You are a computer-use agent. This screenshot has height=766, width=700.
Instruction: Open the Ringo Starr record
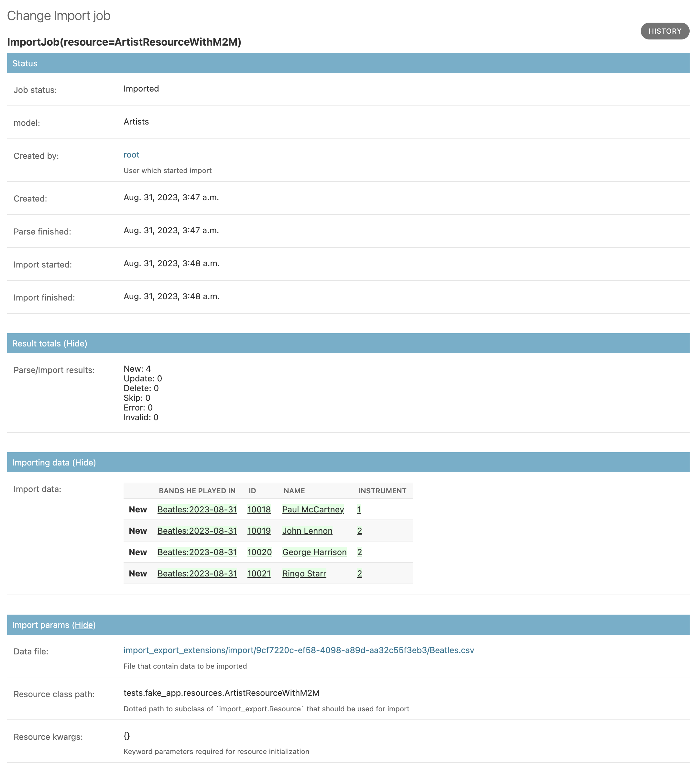click(304, 573)
